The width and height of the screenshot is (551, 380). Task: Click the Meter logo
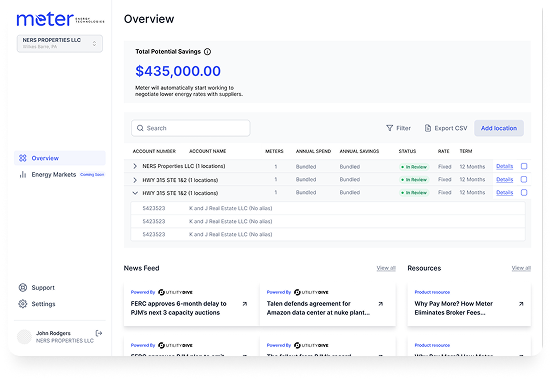tap(60, 19)
